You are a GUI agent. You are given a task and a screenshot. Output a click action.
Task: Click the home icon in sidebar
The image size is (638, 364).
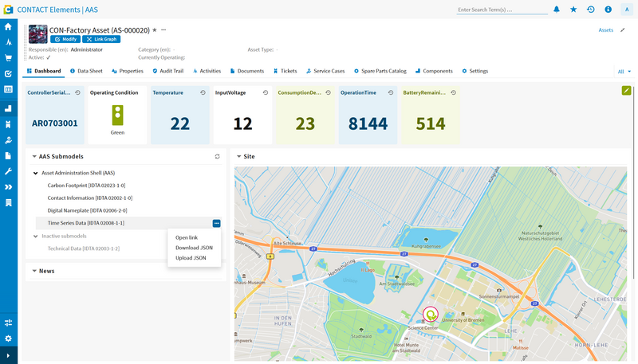[8, 27]
